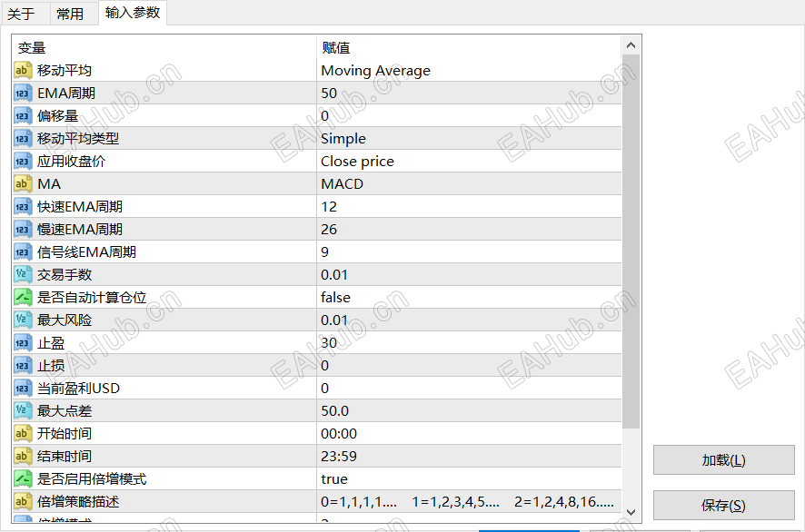805x532 pixels.
Task: Click the Moving Average value cell
Action: (x=469, y=70)
